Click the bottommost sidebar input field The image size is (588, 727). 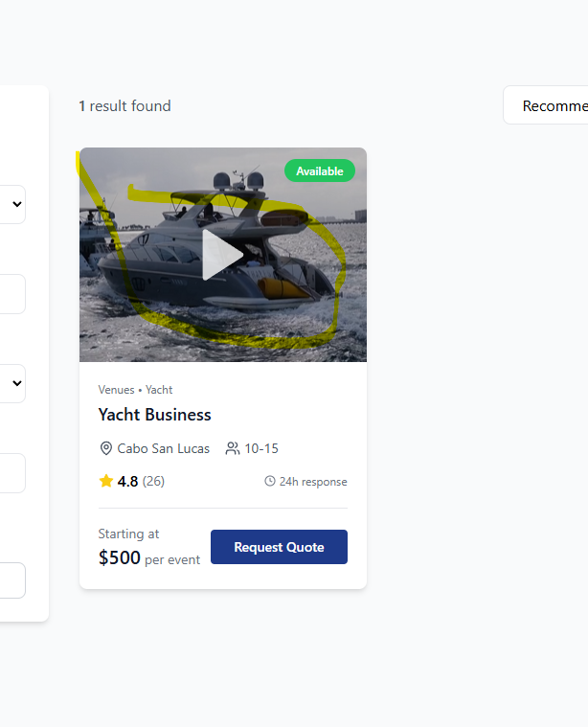pyautogui.click(x=11, y=580)
